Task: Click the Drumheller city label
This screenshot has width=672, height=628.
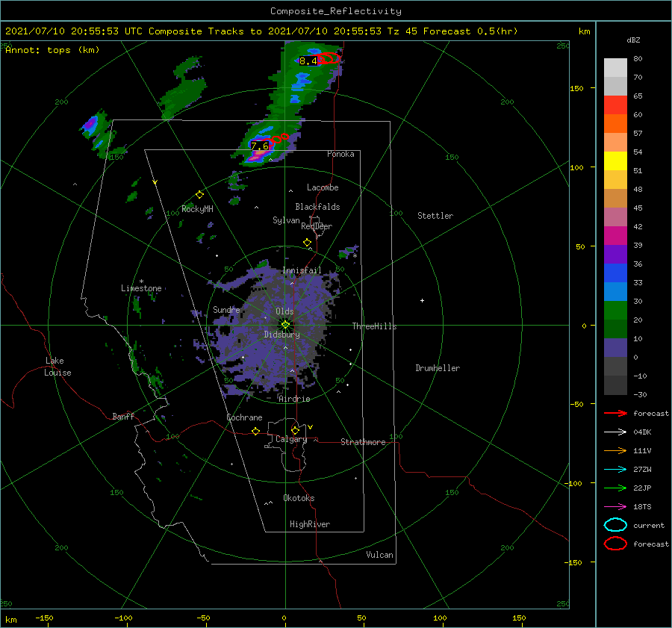Action: (x=438, y=368)
